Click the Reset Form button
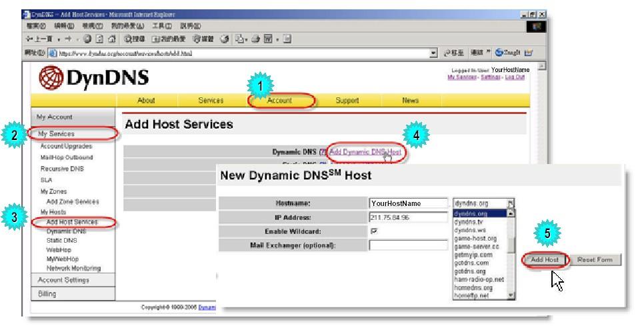Image resolution: width=644 pixels, height=326 pixels. click(595, 260)
